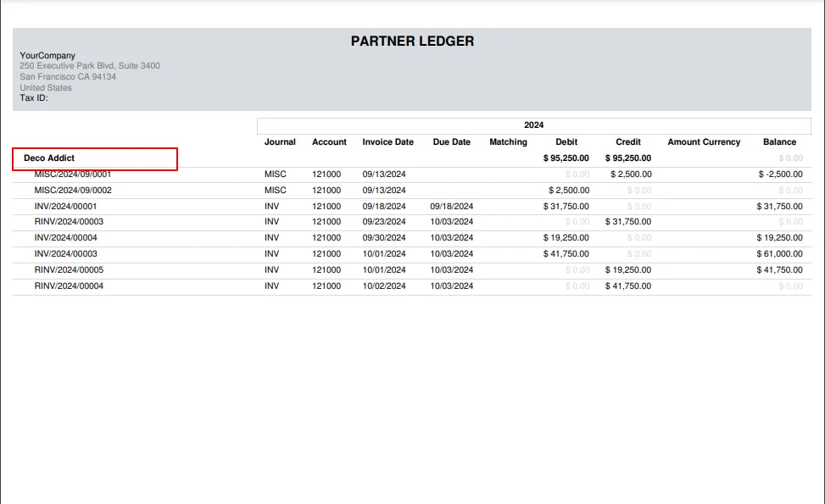Click MISC journal of MISC/2024/09/0001
The image size is (825, 504).
pos(276,174)
